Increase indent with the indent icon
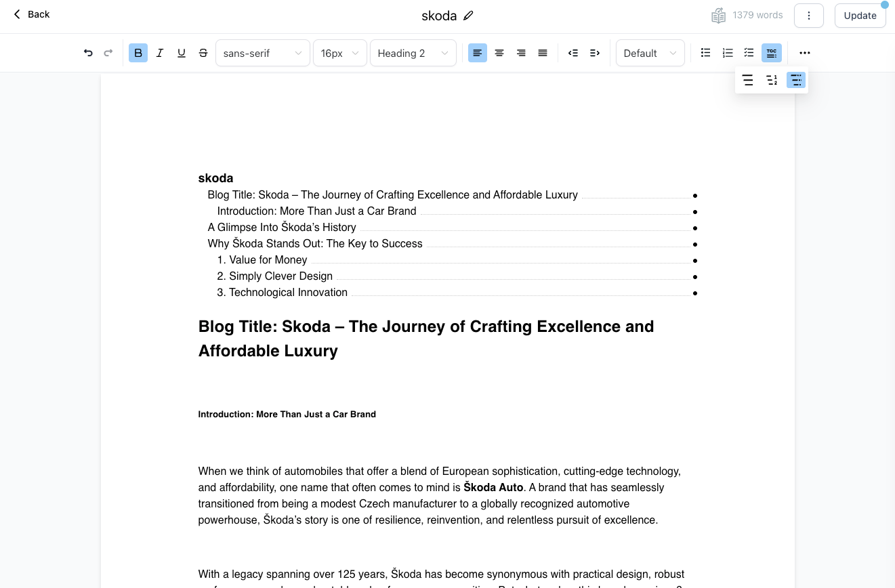The width and height of the screenshot is (895, 588). pyautogui.click(x=595, y=53)
